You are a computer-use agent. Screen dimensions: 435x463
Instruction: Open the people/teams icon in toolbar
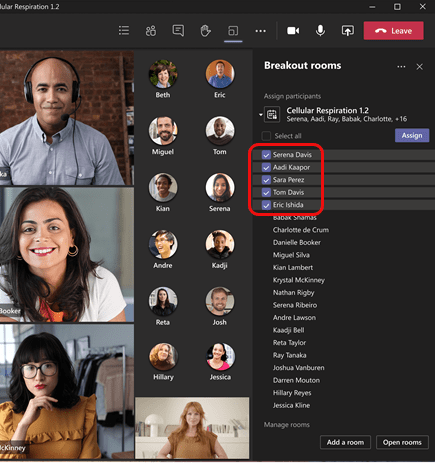[x=151, y=31]
